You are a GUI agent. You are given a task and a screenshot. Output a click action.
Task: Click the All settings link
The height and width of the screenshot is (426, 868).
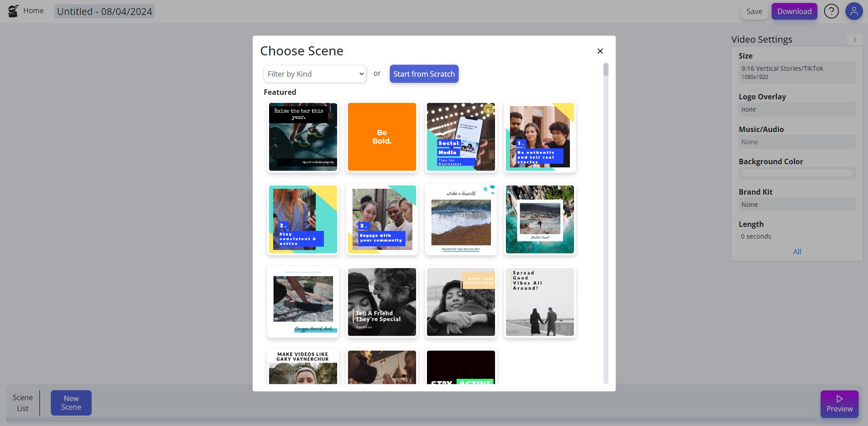[797, 252]
